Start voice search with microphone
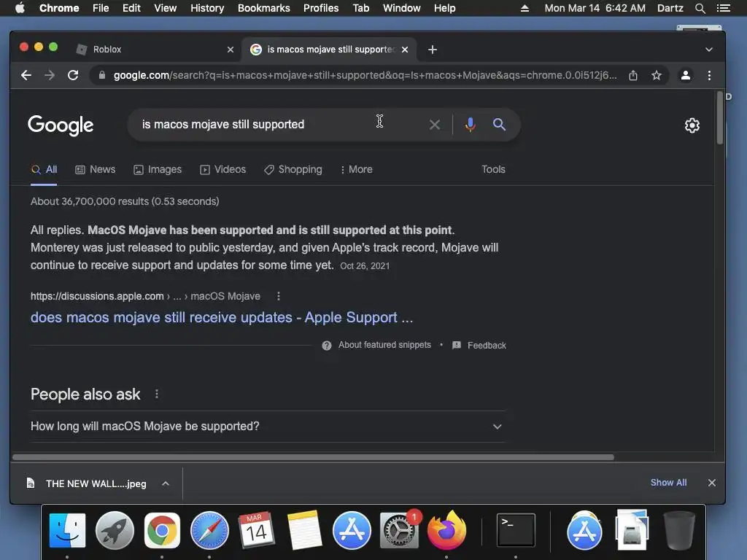This screenshot has width=747, height=560. coord(471,124)
